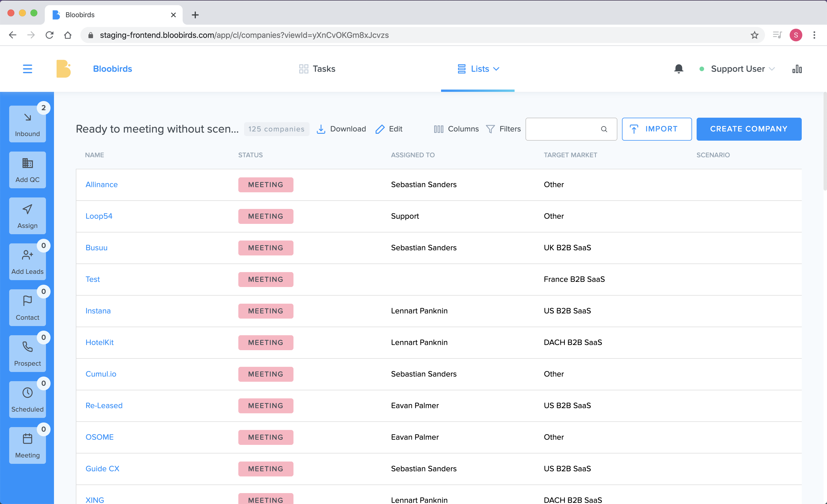827x504 pixels.
Task: Open the Columns selector
Action: tap(456, 129)
